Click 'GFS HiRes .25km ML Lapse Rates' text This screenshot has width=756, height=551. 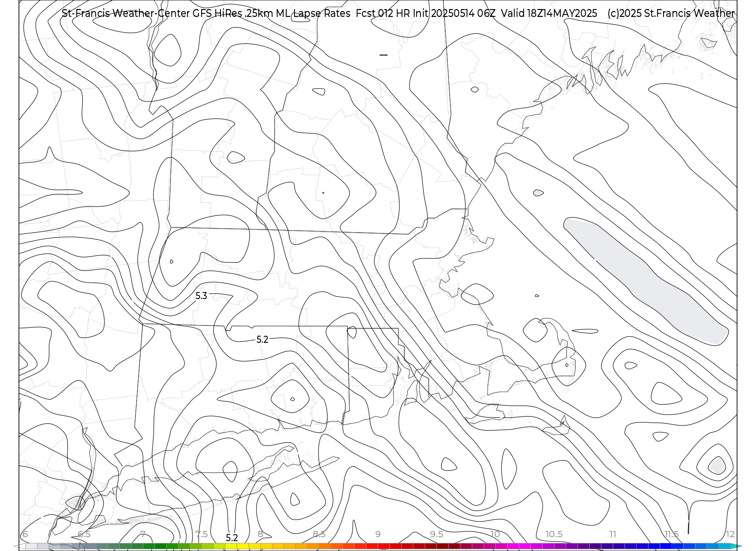(271, 13)
